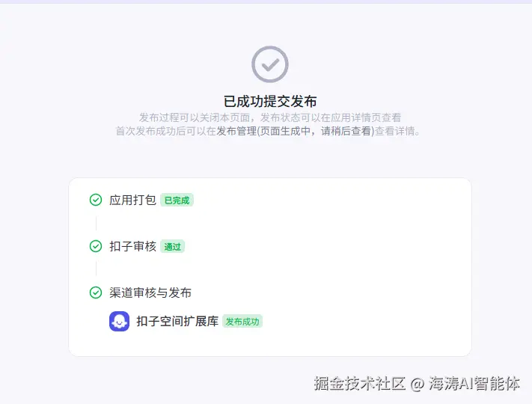Click the 应用打包 green check icon
This screenshot has height=404, width=532.
point(96,200)
